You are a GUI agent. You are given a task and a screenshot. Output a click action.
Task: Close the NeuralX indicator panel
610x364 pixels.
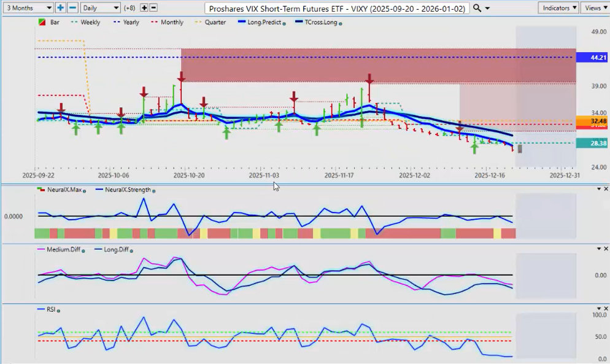pos(606,189)
